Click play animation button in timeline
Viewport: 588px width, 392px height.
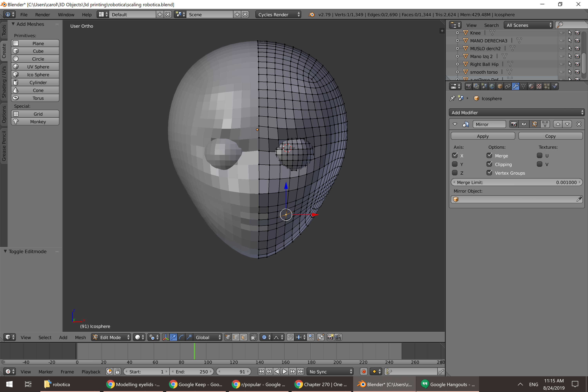[x=285, y=371]
